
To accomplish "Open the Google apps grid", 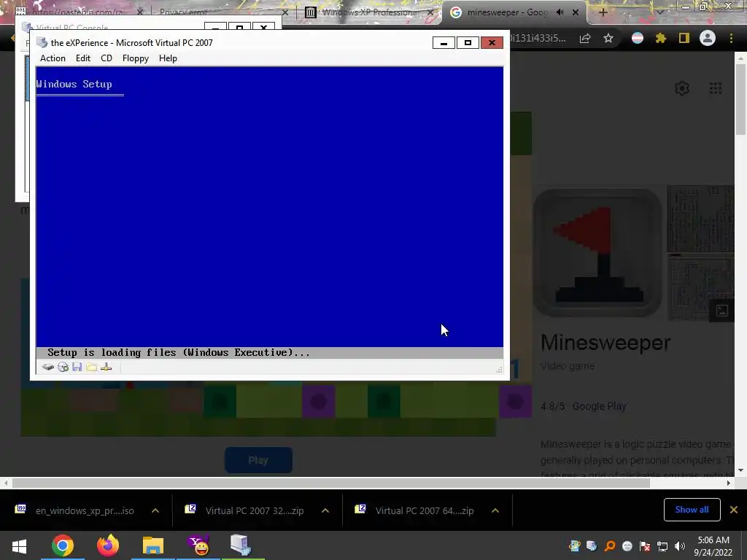I will [716, 88].
